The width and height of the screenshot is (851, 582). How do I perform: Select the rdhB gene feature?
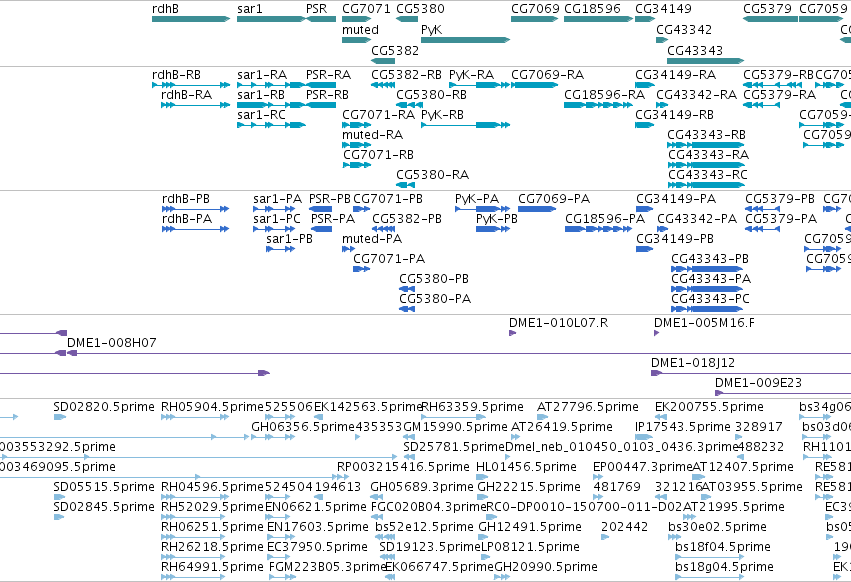[x=191, y=19]
